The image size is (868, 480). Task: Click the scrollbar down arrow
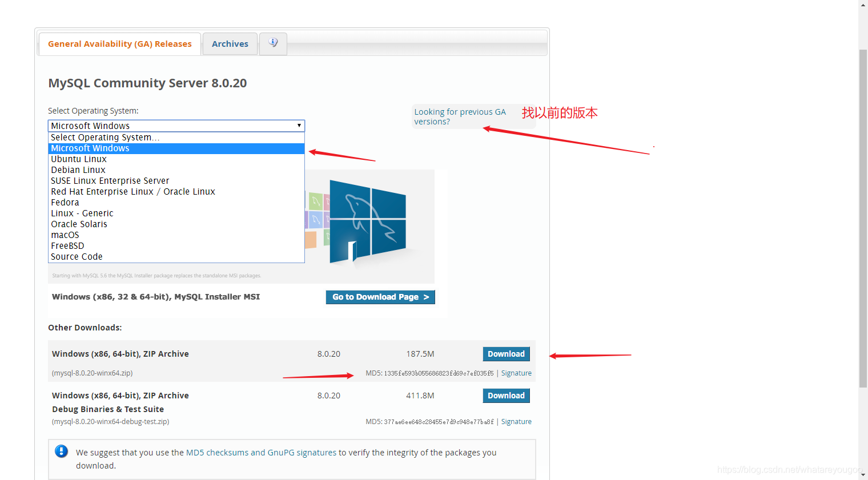pyautogui.click(x=863, y=475)
